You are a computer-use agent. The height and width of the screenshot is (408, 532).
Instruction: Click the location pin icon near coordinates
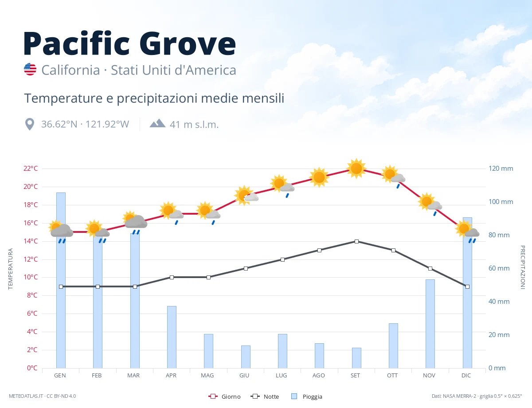point(30,124)
